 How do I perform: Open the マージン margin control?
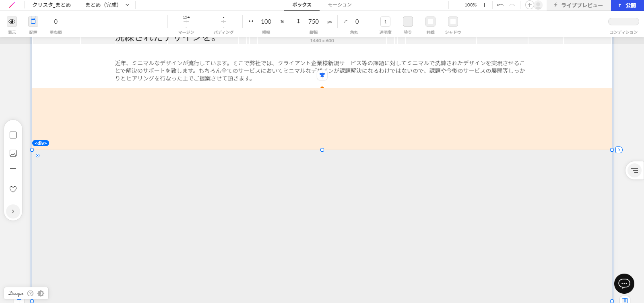pyautogui.click(x=186, y=22)
